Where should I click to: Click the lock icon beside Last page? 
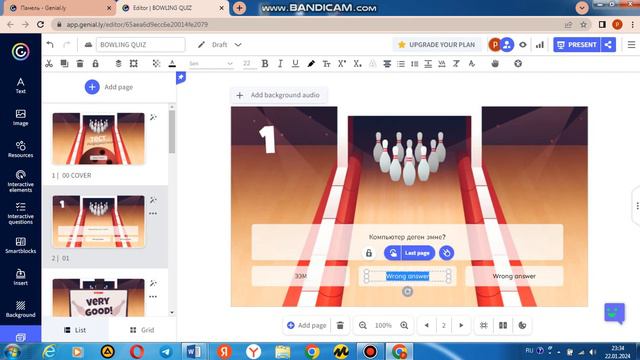(369, 253)
